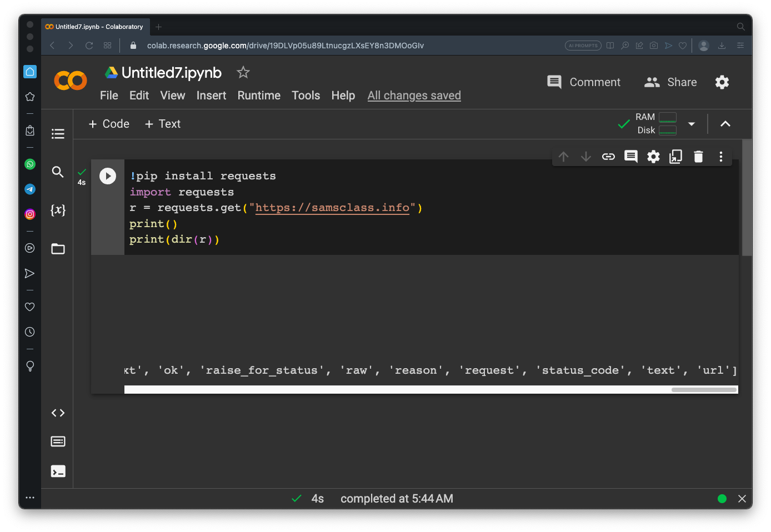This screenshot has height=532, width=771.
Task: Open the terminal panel icon
Action: (58, 471)
